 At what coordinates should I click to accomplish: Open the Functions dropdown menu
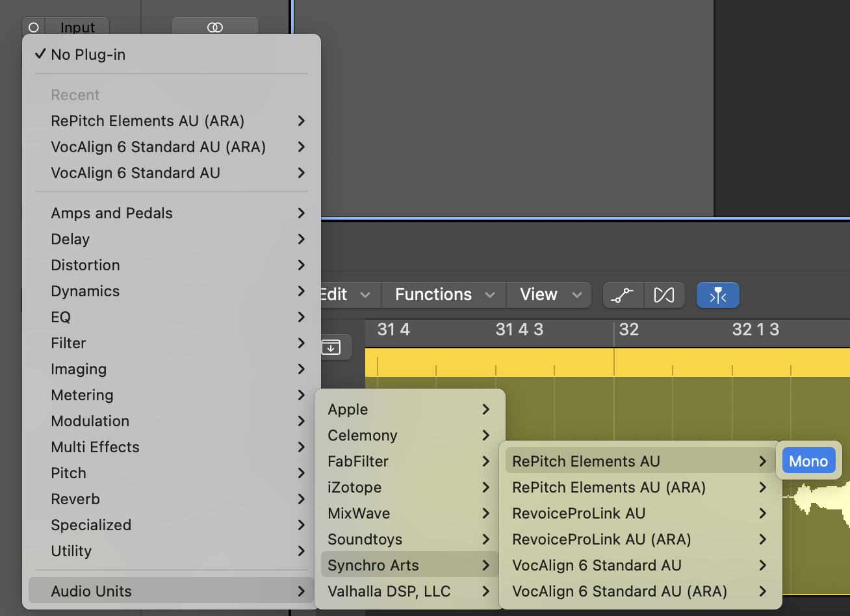[443, 295]
